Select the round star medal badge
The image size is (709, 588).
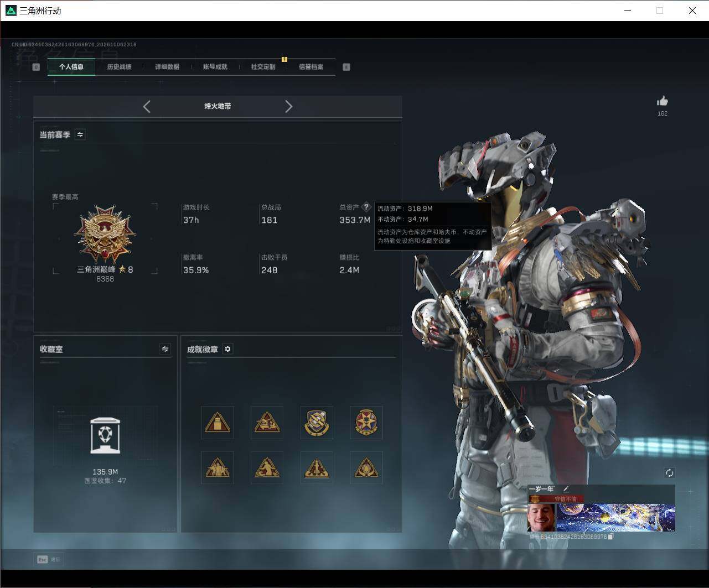tap(366, 423)
